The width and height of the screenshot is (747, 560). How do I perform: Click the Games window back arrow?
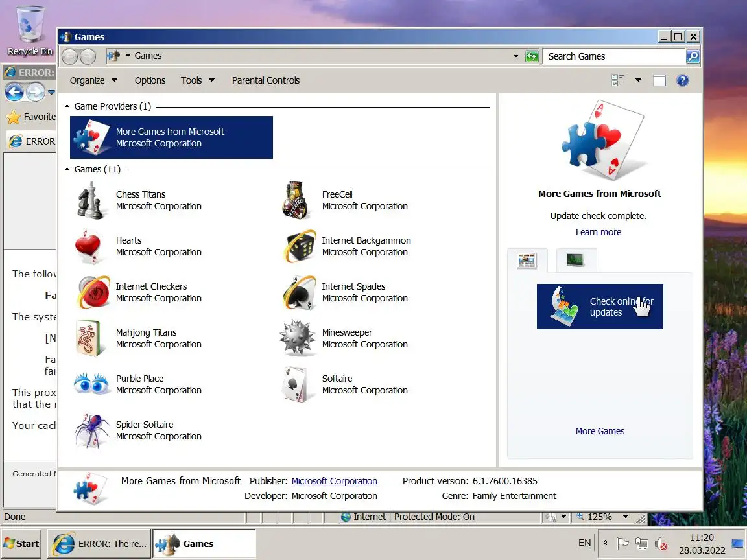pyautogui.click(x=69, y=56)
